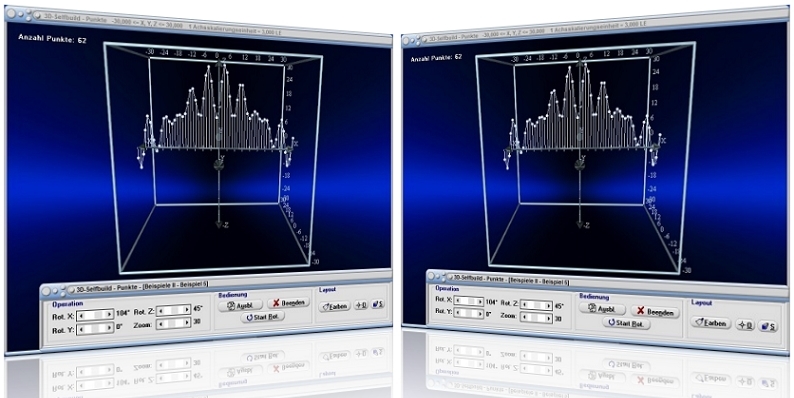The image size is (794, 398).
Task: Click the Ausbl. button in left window
Action: [241, 305]
